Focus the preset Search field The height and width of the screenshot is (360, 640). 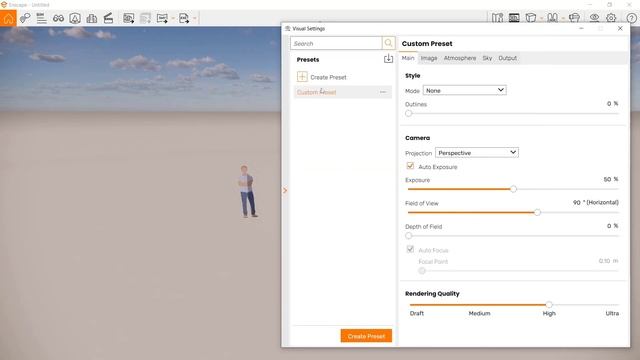336,43
